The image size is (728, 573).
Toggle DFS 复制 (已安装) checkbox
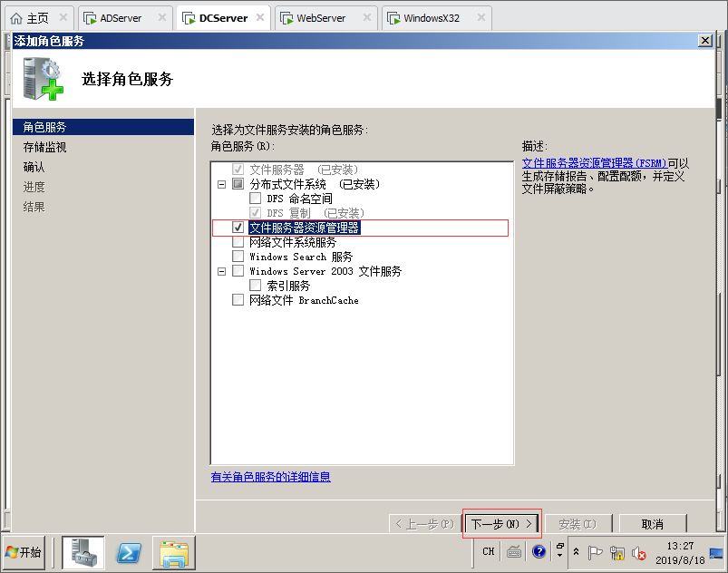coord(255,213)
